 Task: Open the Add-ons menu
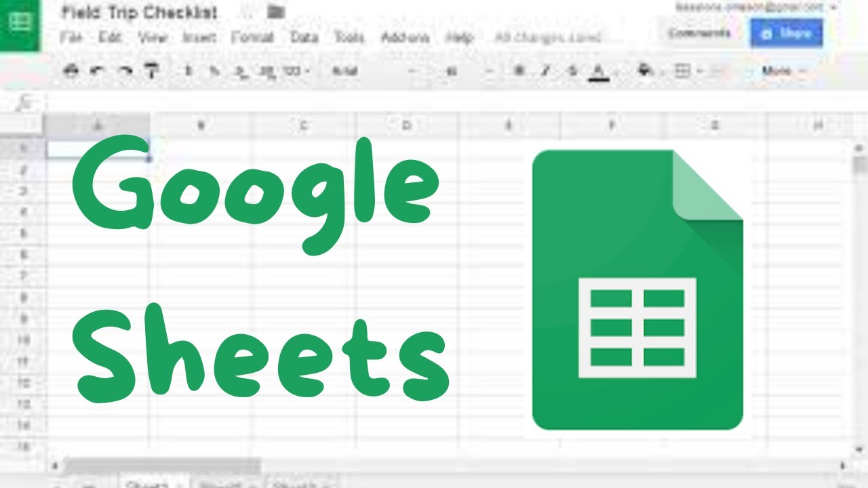pos(405,37)
